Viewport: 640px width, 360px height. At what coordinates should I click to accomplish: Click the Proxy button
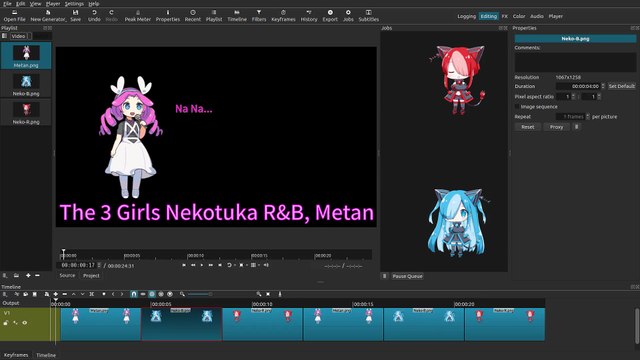(556, 127)
